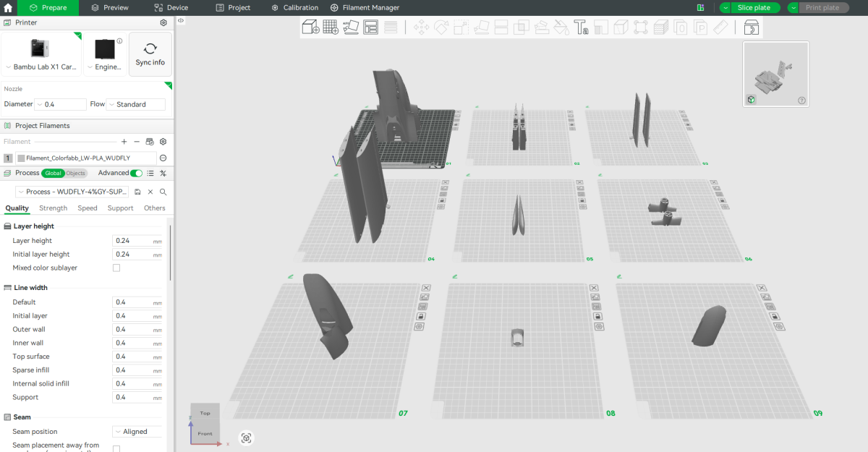This screenshot has height=452, width=868.
Task: Select the Text shape tool
Action: tap(581, 27)
